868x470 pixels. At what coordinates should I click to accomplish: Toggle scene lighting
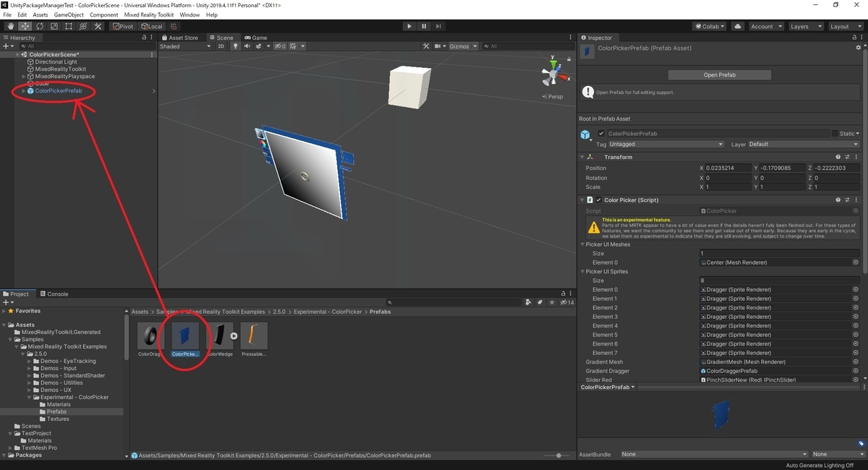point(234,46)
